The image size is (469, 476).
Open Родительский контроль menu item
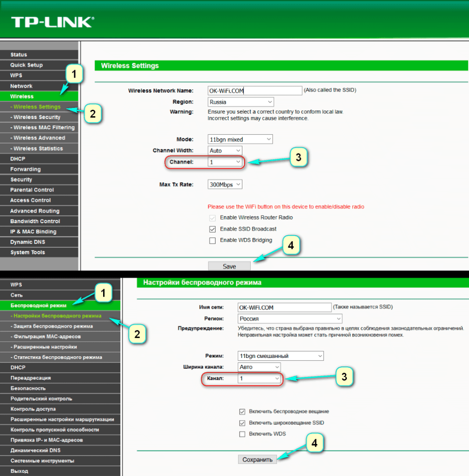[x=41, y=399]
